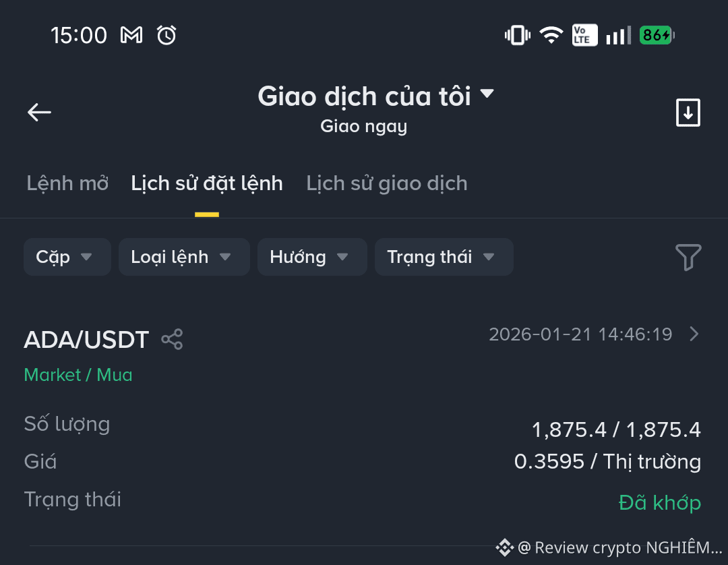Open the Loại lệnh dropdown

tap(183, 257)
